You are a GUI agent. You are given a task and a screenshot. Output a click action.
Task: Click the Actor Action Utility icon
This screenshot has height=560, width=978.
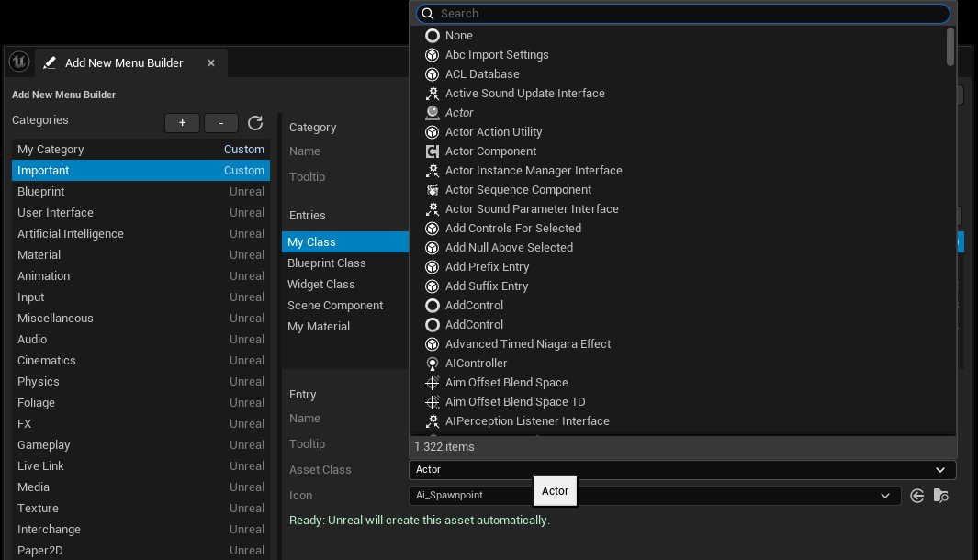coord(433,132)
